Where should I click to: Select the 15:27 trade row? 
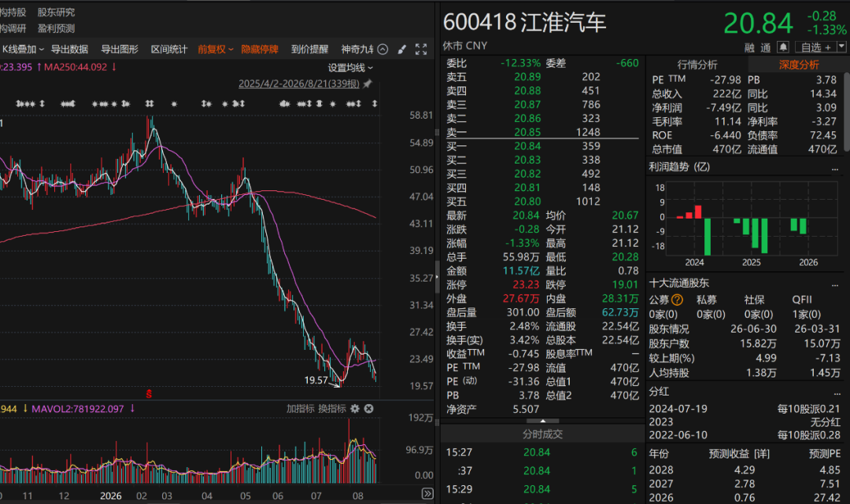click(x=542, y=452)
